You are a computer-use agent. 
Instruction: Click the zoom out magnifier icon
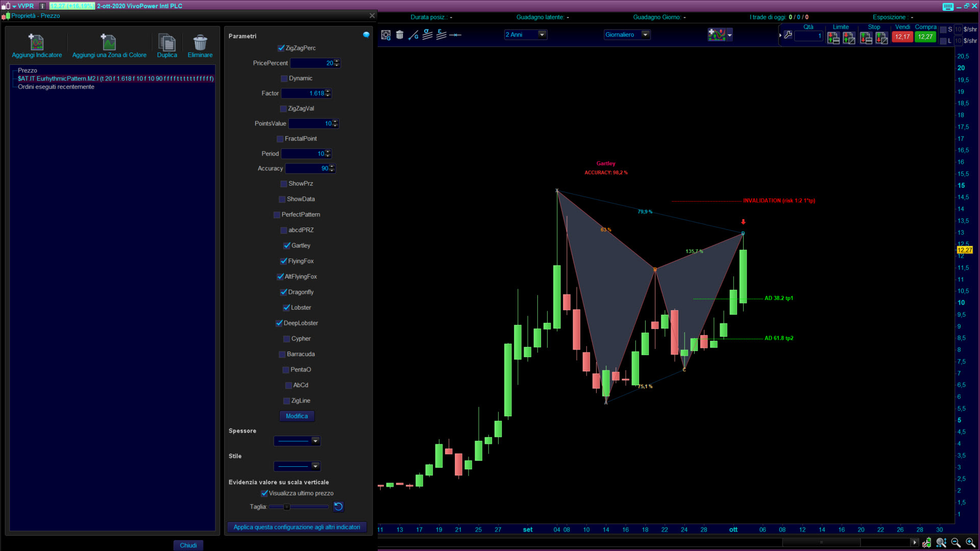955,542
